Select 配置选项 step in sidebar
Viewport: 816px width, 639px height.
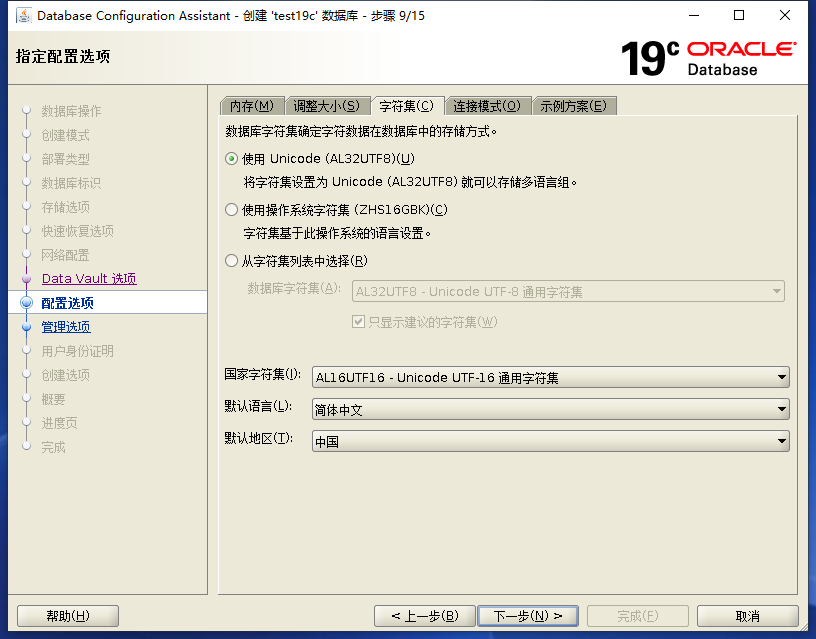68,303
